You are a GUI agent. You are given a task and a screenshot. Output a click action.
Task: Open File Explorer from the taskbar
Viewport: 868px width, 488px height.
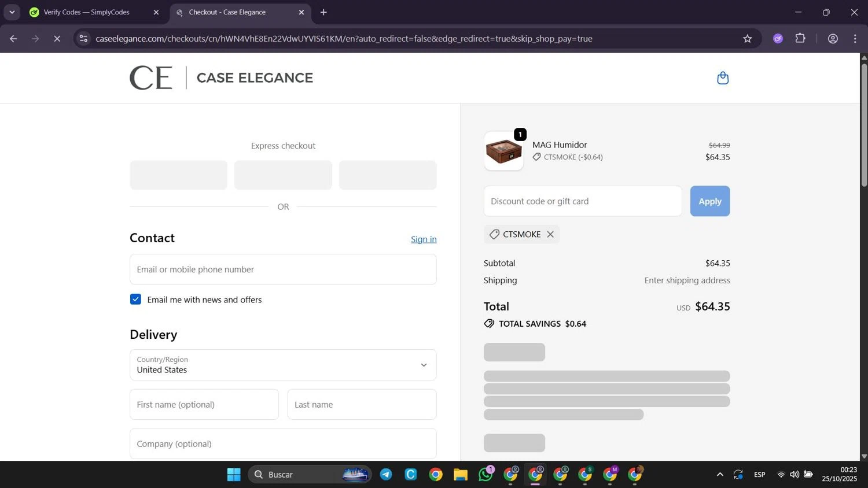(461, 475)
